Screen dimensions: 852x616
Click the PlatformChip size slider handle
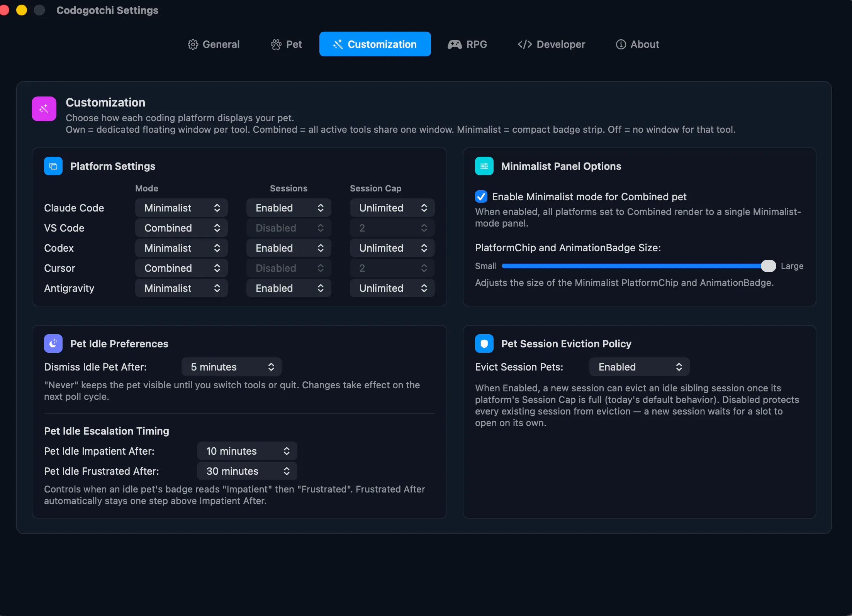pyautogui.click(x=769, y=266)
